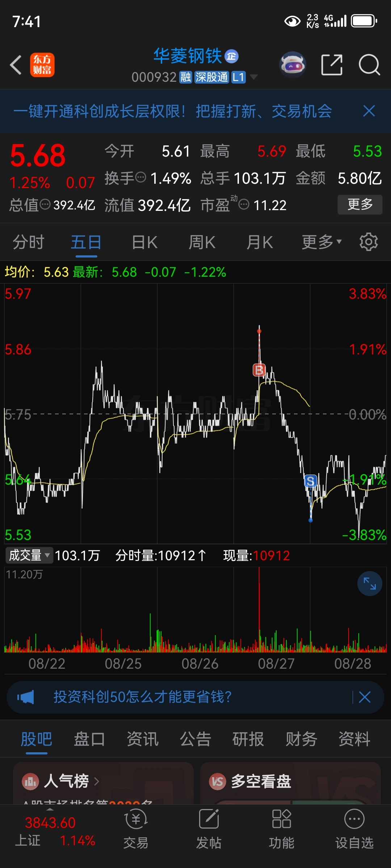The width and height of the screenshot is (391, 868).
Task: Tap the battery status icon
Action: [x=364, y=21]
